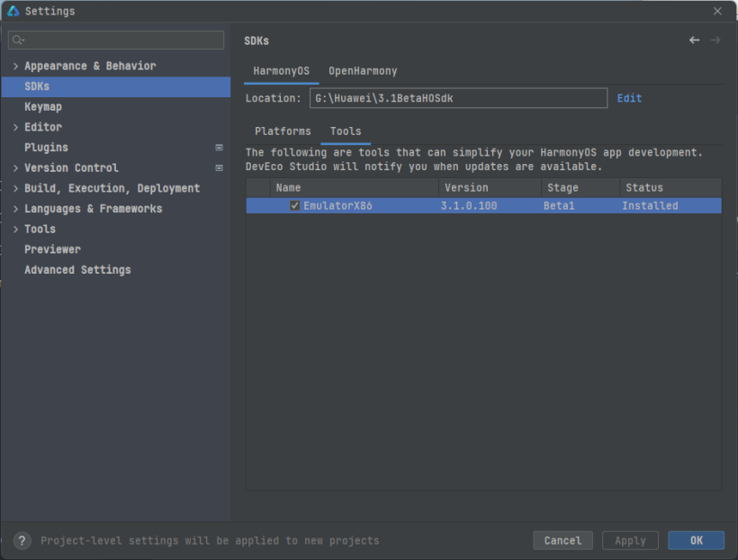This screenshot has width=738, height=560.
Task: Confirm settings with the OK button
Action: click(x=696, y=540)
